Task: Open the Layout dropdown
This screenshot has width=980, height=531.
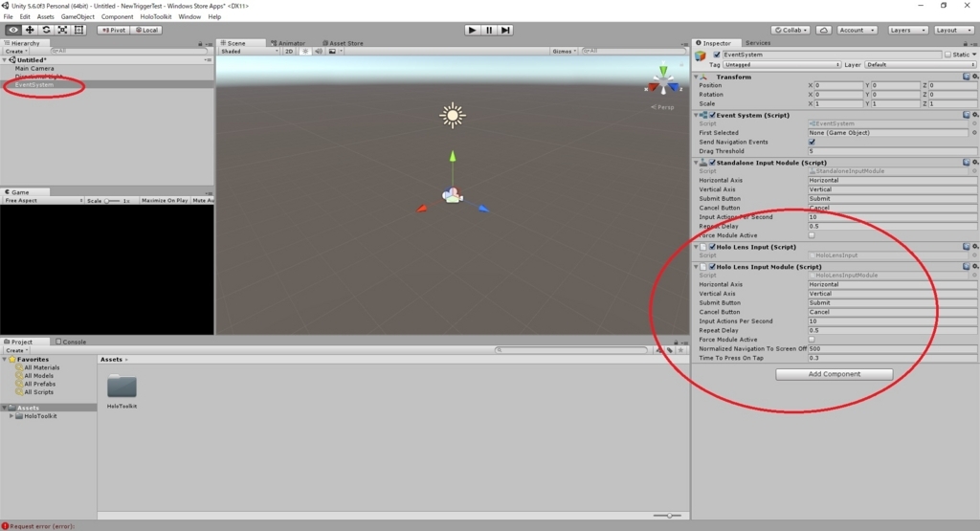Action: coord(953,30)
